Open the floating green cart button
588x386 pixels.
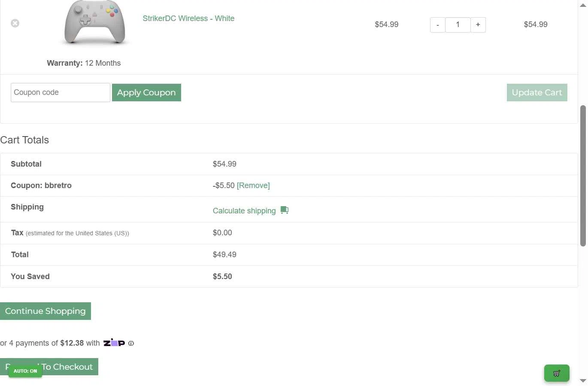[x=557, y=373]
